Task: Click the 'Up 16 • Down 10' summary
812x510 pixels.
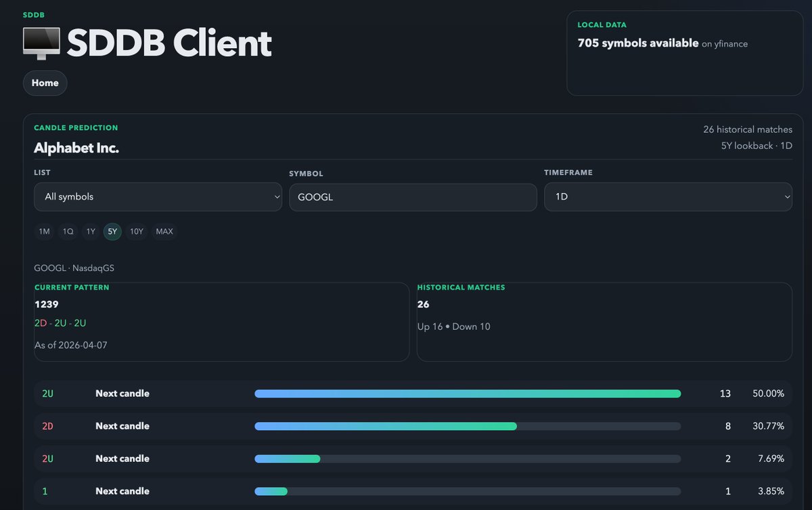Action: click(454, 326)
